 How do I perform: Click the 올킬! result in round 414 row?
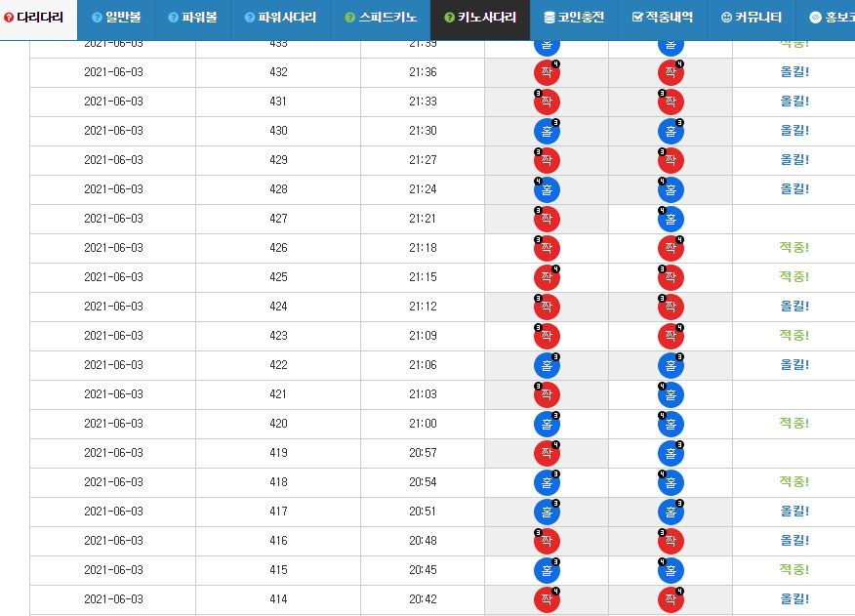tap(794, 599)
